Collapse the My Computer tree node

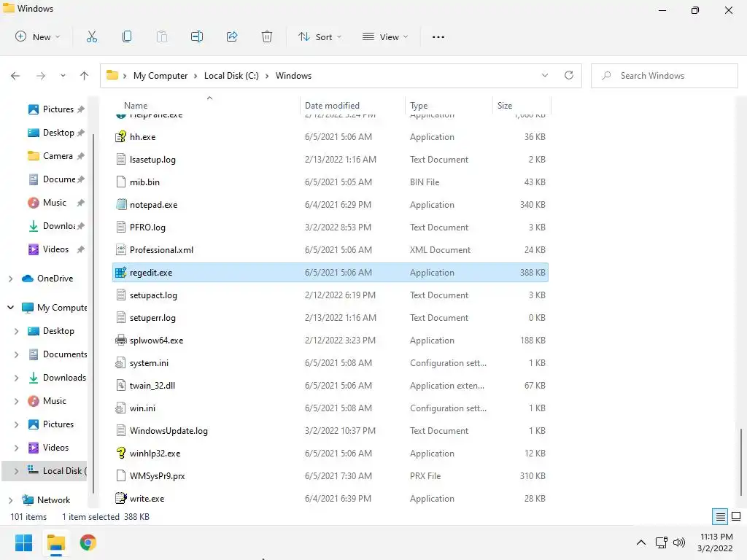[10, 308]
